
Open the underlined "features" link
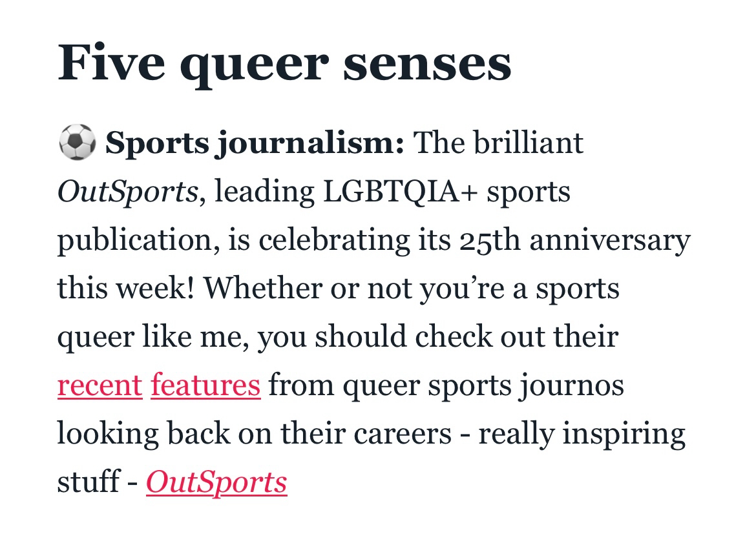pyautogui.click(x=205, y=385)
